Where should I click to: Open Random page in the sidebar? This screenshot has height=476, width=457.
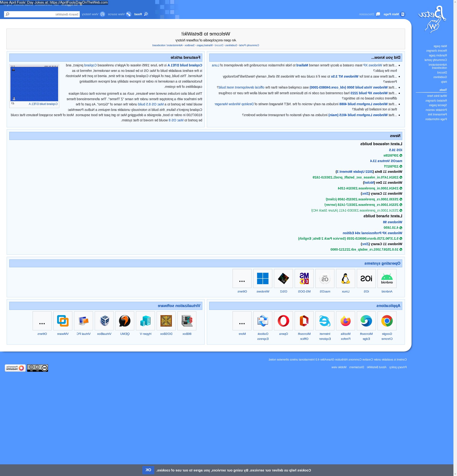click(x=438, y=55)
